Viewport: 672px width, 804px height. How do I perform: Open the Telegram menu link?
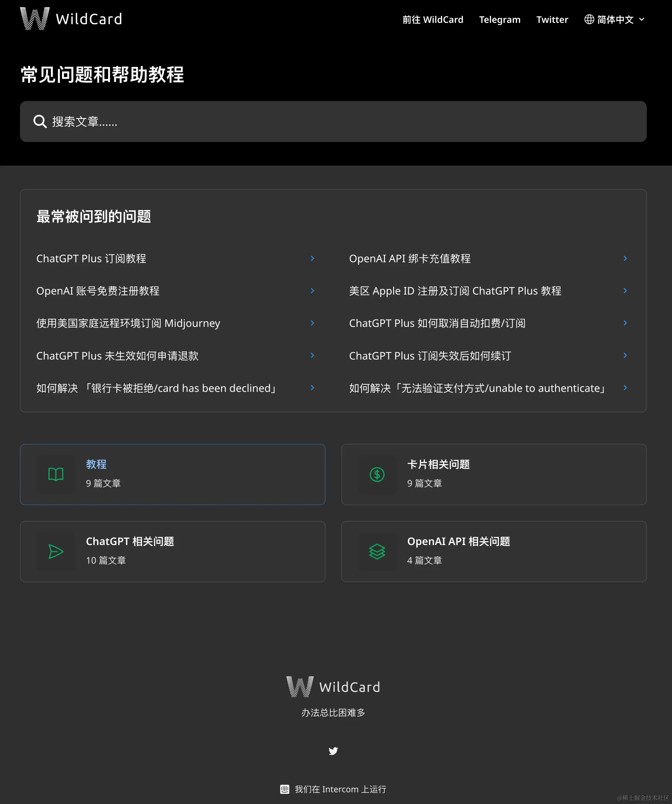(x=500, y=20)
